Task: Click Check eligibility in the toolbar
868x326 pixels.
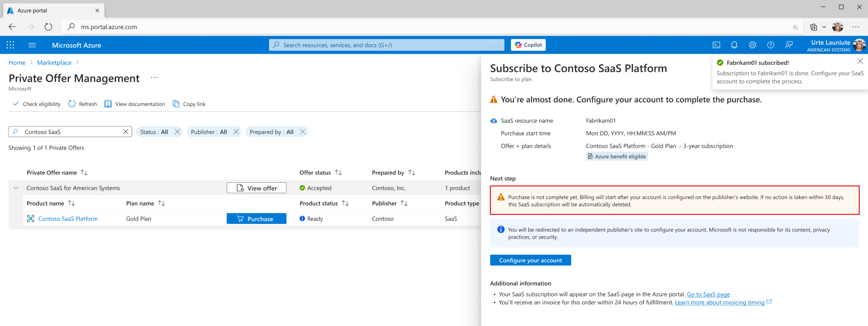Action: point(37,104)
